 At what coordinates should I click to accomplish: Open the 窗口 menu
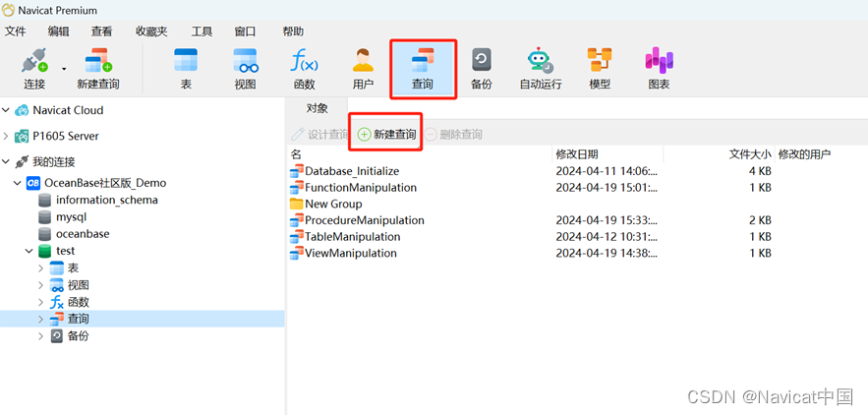point(245,31)
